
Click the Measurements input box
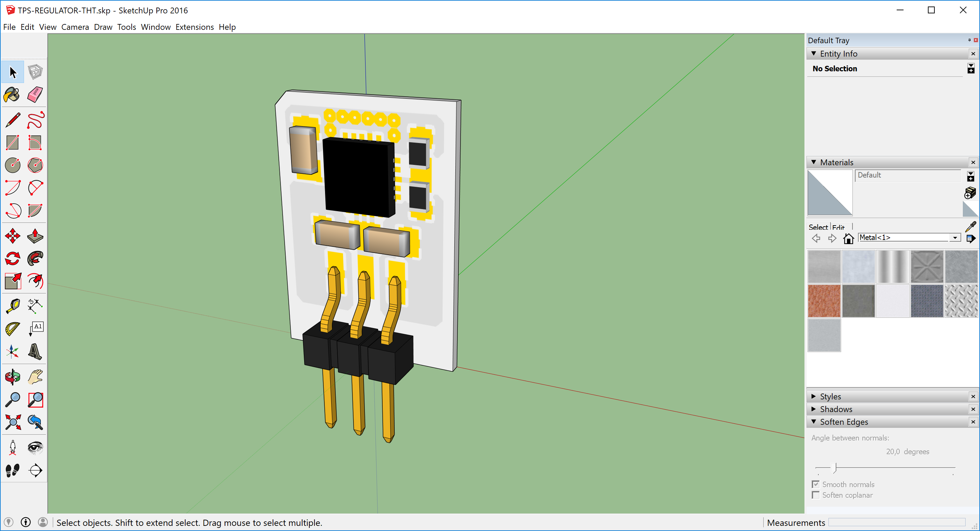pyautogui.click(x=896, y=522)
